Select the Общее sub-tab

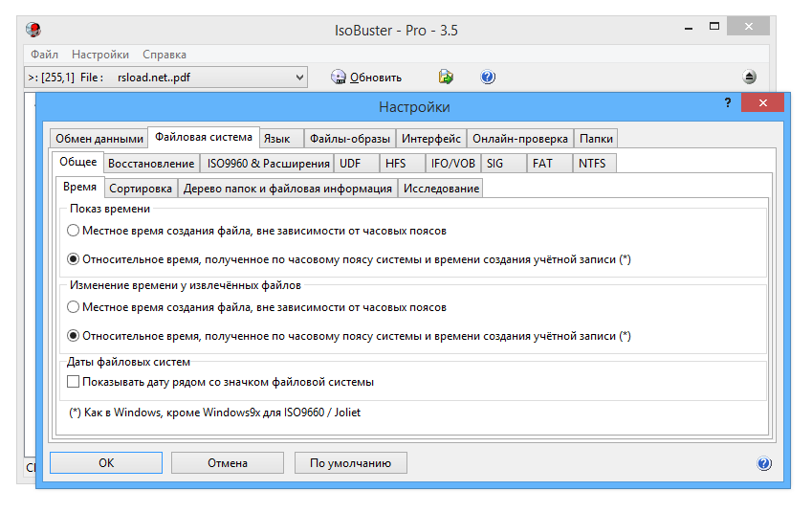tap(78, 162)
